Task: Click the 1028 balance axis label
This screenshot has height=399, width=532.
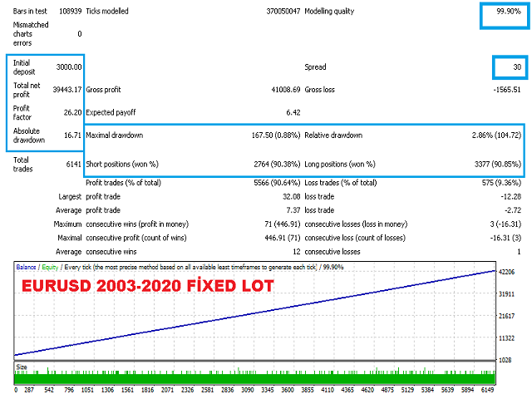Action: [x=505, y=360]
